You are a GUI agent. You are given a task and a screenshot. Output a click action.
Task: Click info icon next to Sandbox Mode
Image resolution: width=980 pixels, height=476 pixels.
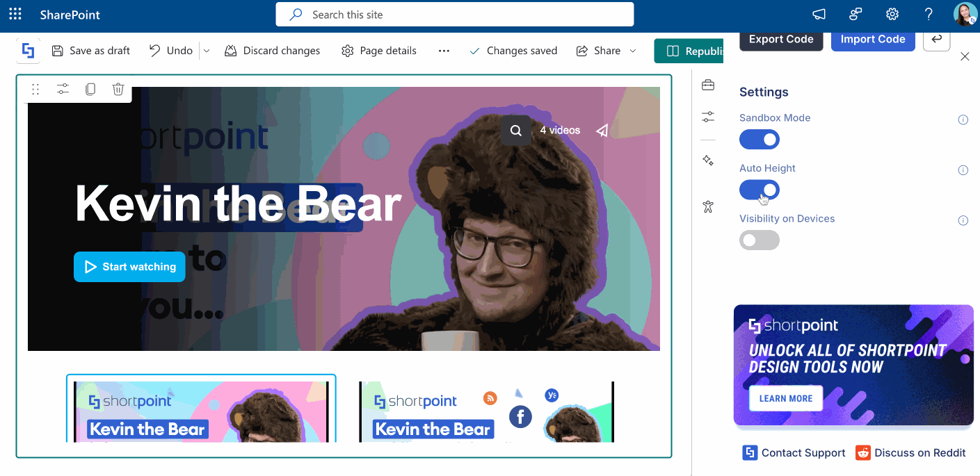tap(963, 120)
